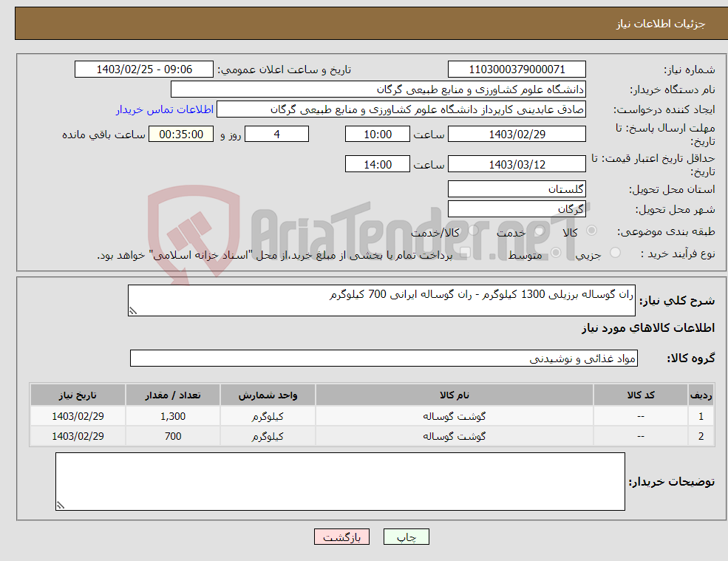Click the date 1403/02/29 in row 1

pyautogui.click(x=78, y=416)
